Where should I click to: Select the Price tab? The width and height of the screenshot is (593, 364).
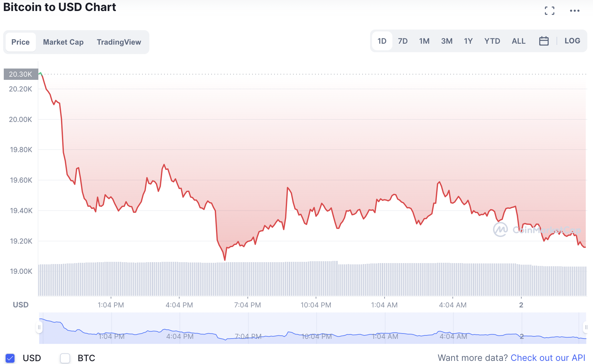tap(20, 42)
